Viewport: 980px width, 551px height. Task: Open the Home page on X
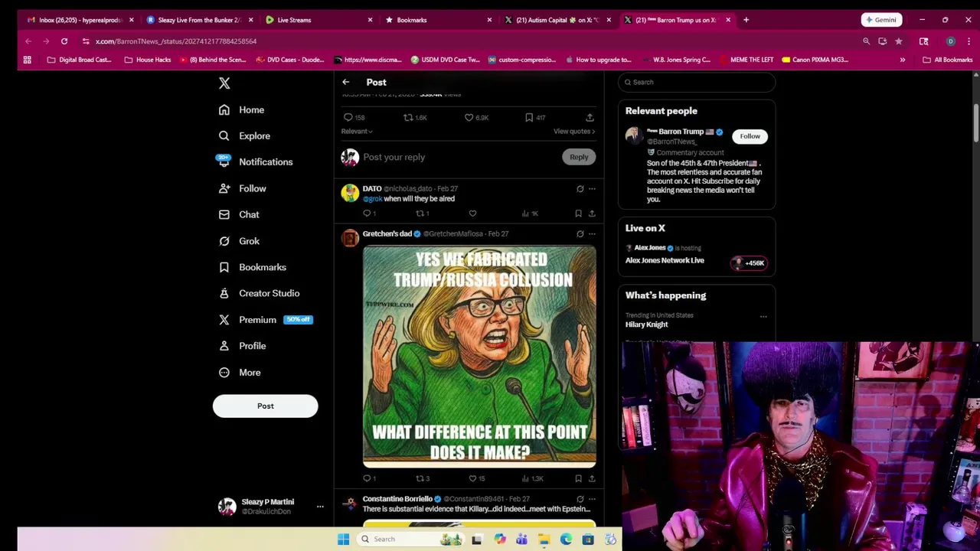point(242,109)
